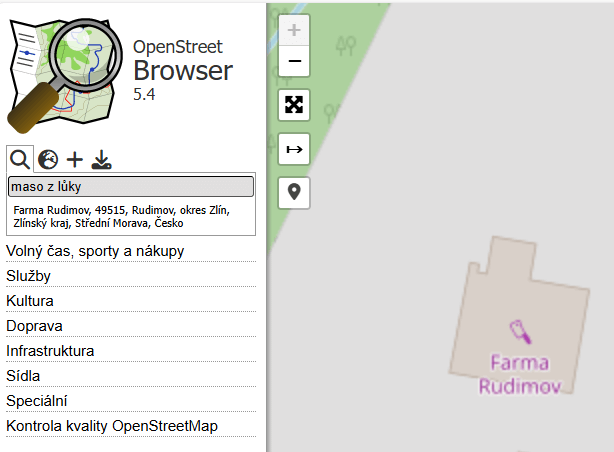Expand the Kultura category

click(x=30, y=301)
